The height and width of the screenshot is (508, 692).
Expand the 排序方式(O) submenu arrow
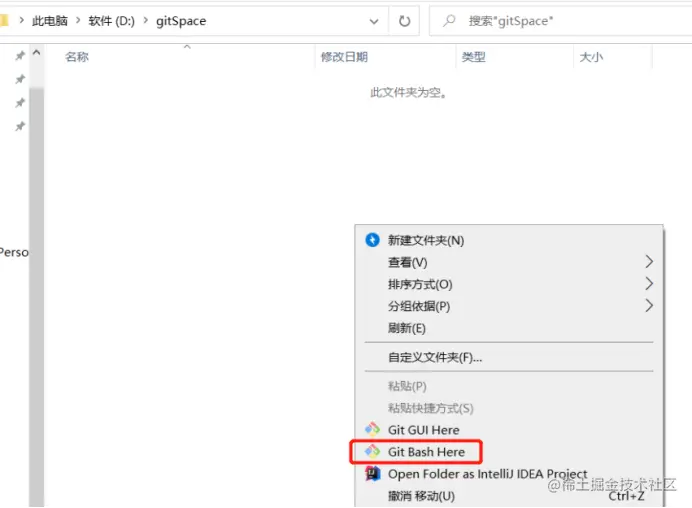pyautogui.click(x=649, y=283)
